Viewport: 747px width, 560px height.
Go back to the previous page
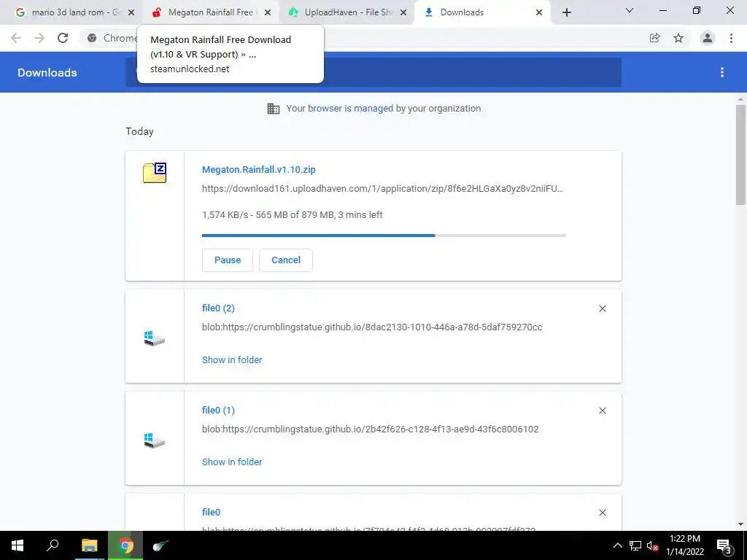[x=16, y=38]
